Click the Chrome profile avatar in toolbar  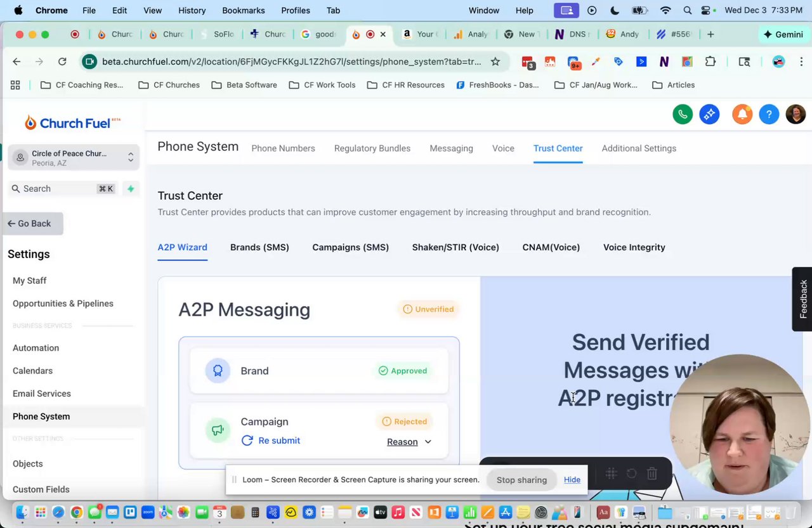pyautogui.click(x=778, y=61)
